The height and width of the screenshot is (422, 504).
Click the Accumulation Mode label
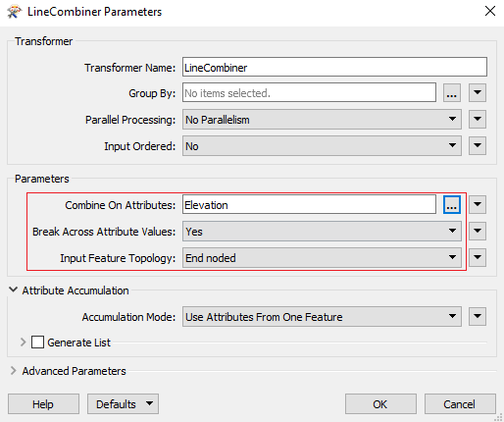128,317
